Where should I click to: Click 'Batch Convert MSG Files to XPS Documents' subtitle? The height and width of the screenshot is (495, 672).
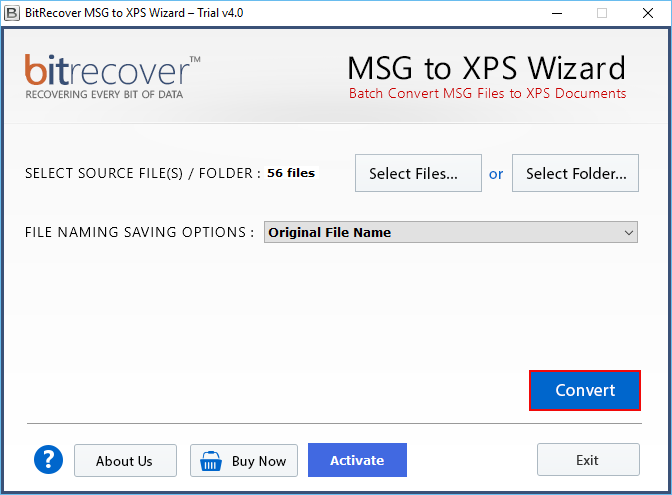click(x=487, y=93)
